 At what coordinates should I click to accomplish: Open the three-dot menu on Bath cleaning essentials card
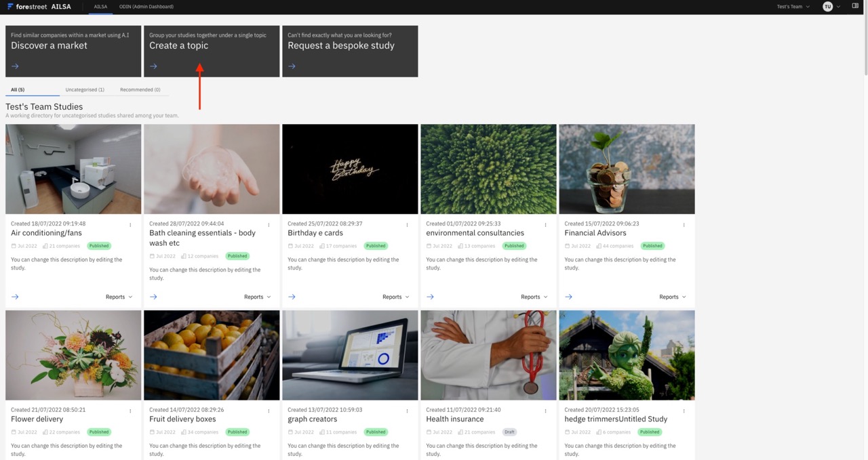269,225
